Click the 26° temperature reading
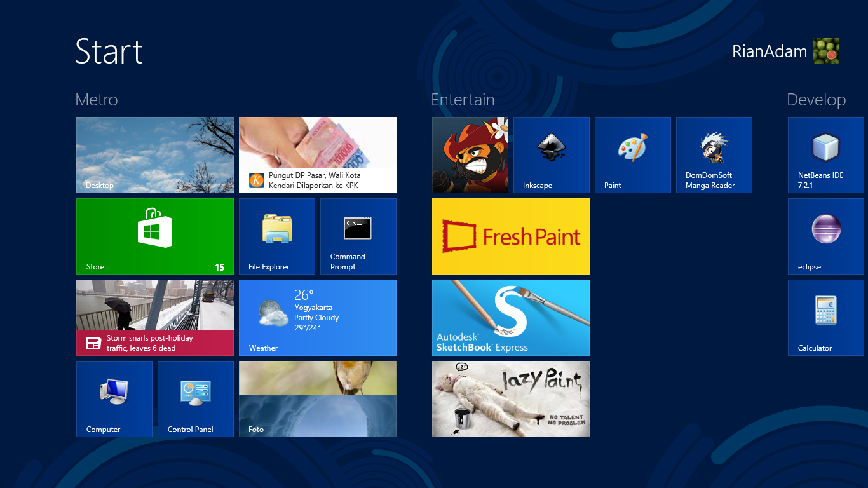This screenshot has height=488, width=868. (x=304, y=295)
